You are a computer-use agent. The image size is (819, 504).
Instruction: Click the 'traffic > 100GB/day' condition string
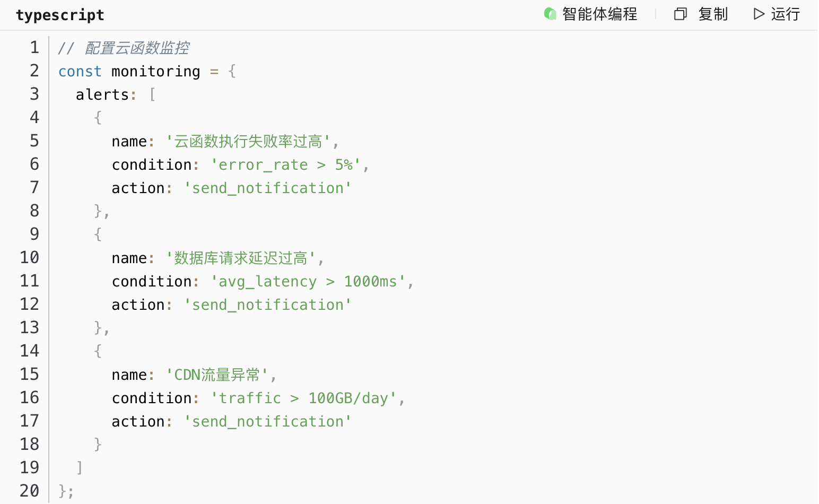(303, 398)
